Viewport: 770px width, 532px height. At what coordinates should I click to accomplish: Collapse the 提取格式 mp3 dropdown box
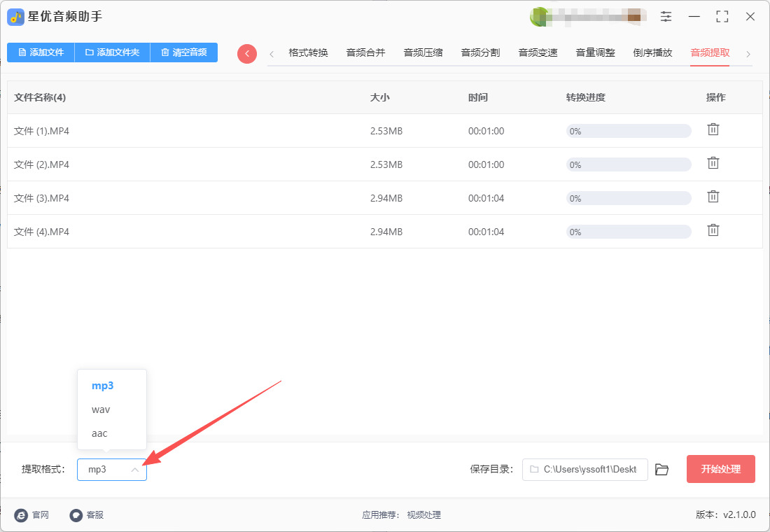(x=112, y=470)
